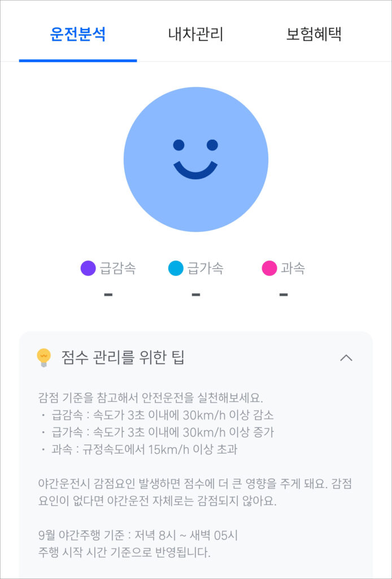Click the 과속 15km/h criteria bullet line
Screen dimensions: 392x579
(x=140, y=450)
